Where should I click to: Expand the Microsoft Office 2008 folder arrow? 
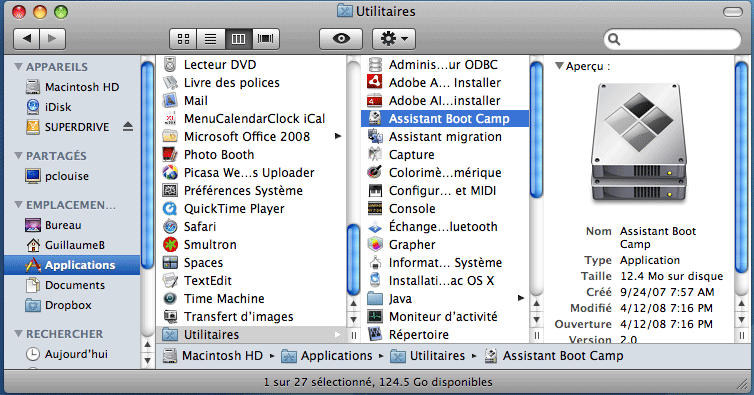(x=338, y=136)
